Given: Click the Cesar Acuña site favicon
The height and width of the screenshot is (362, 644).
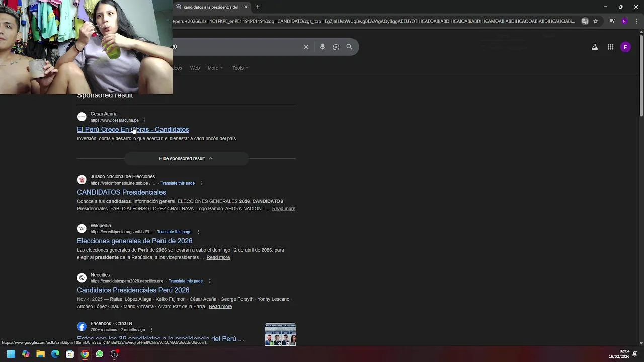Looking at the screenshot, I should 82,117.
